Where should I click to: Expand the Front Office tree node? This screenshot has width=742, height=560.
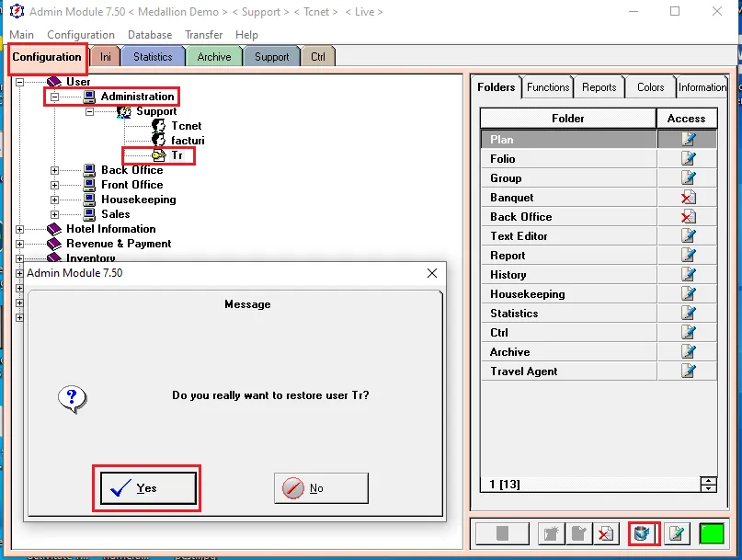(55, 185)
